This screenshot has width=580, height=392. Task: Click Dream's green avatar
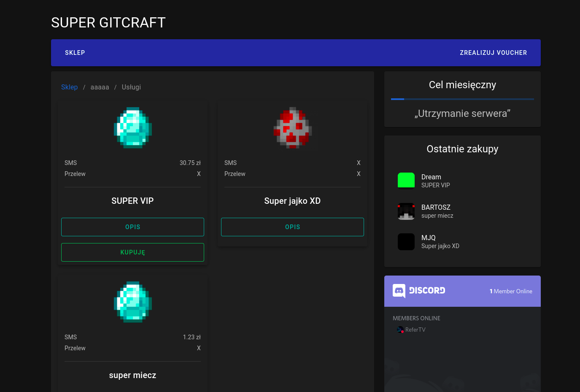tap(406, 181)
